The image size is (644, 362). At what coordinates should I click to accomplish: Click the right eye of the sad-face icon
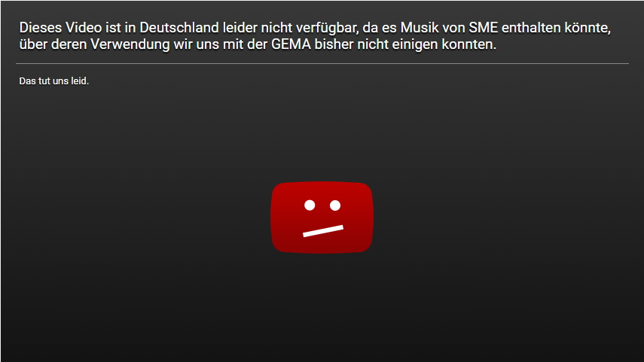pos(335,205)
